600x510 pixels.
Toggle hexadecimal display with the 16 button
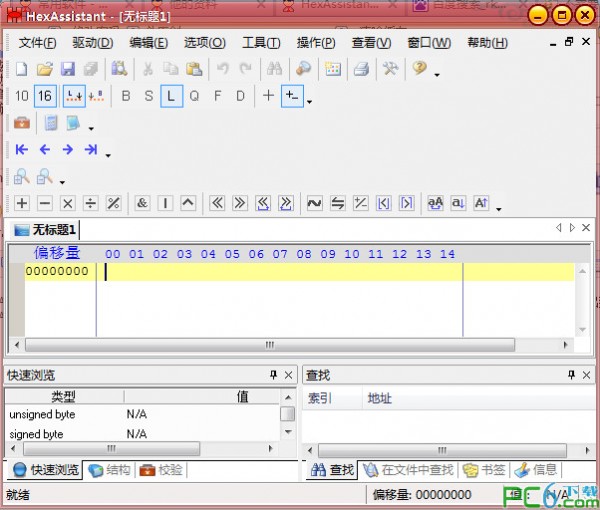[x=45, y=96]
